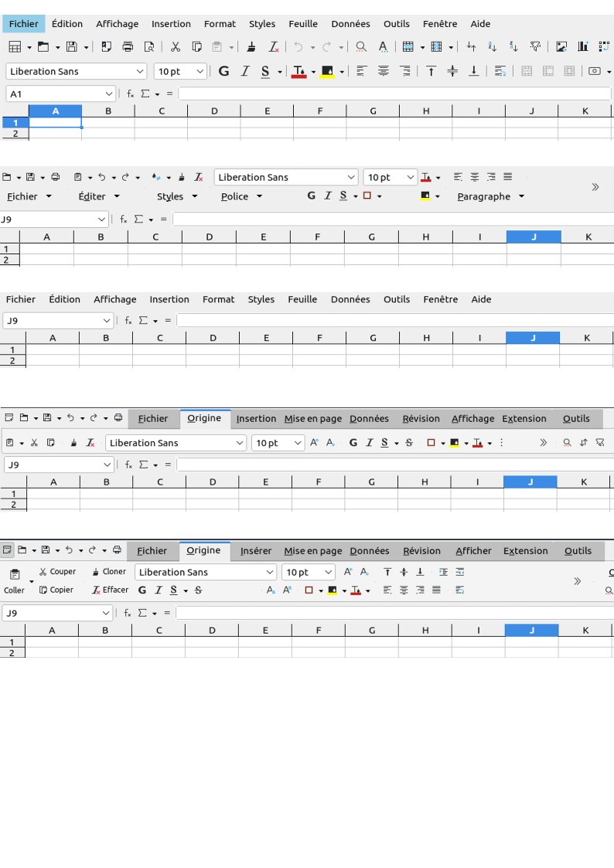This screenshot has height=868, width=614.
Task: Click the Sort Ascending icon in the large-icon toolbar
Action: [492, 47]
